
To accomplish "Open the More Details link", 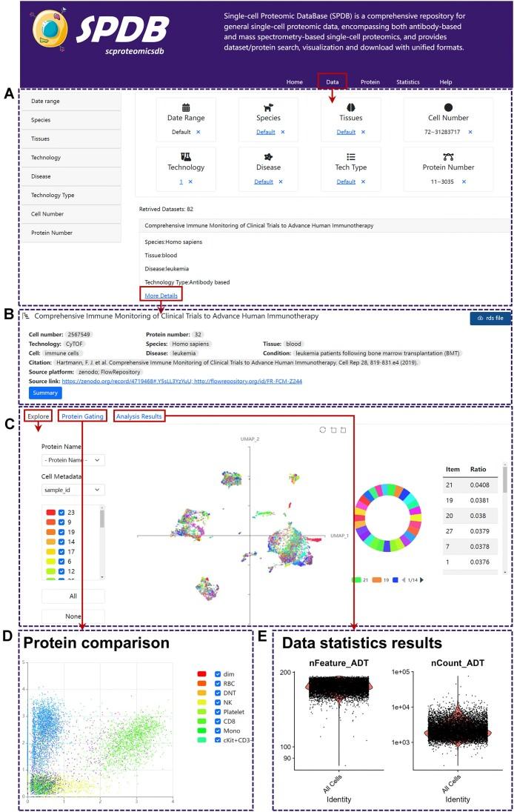I will point(161,296).
